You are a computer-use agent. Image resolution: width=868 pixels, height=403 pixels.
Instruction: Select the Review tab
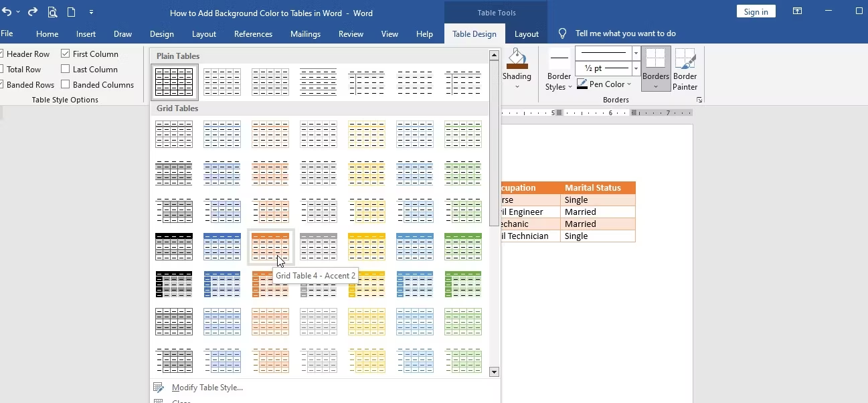(351, 34)
